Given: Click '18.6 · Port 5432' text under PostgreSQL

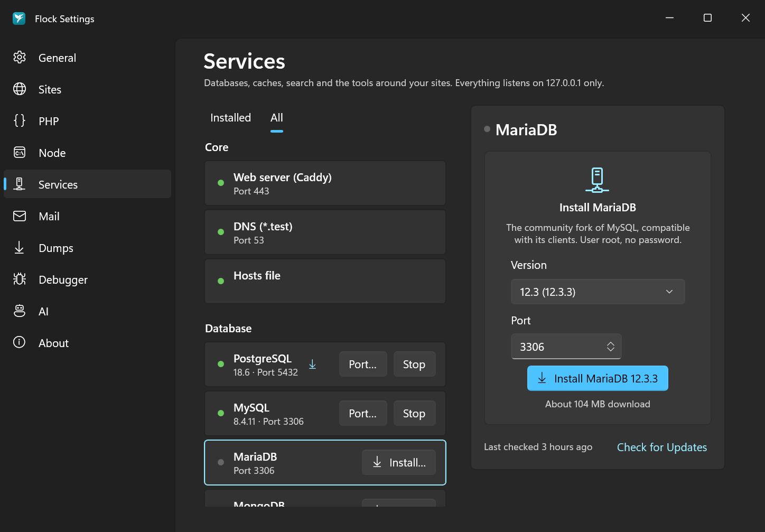Looking at the screenshot, I should coord(266,372).
